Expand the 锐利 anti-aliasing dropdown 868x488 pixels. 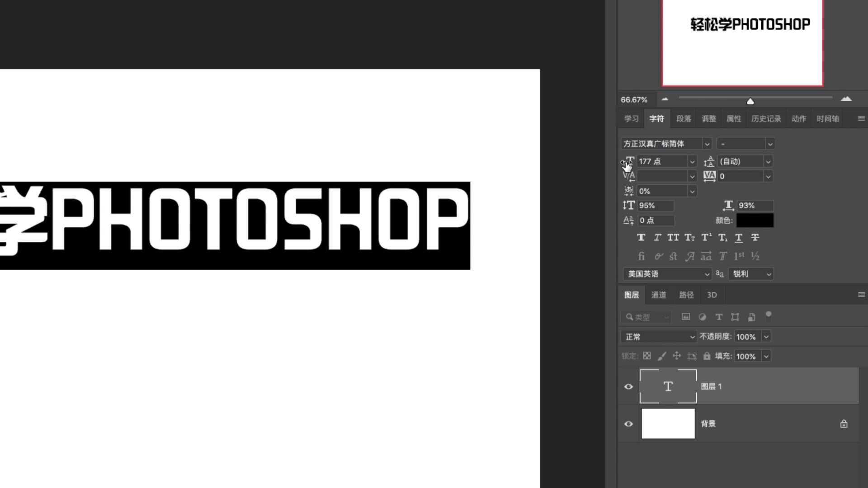[751, 274]
